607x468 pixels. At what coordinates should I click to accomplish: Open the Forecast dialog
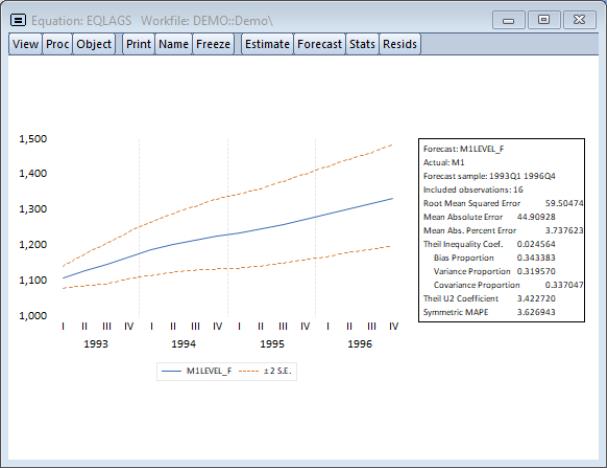click(x=319, y=44)
